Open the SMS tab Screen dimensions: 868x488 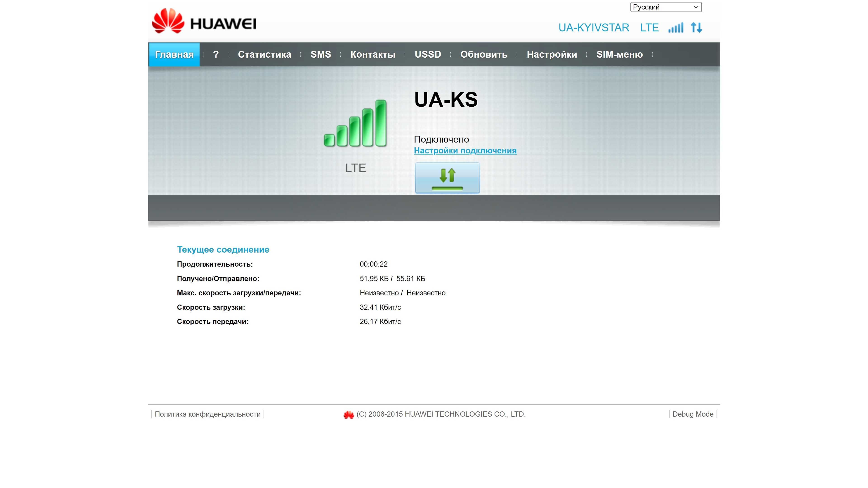321,54
